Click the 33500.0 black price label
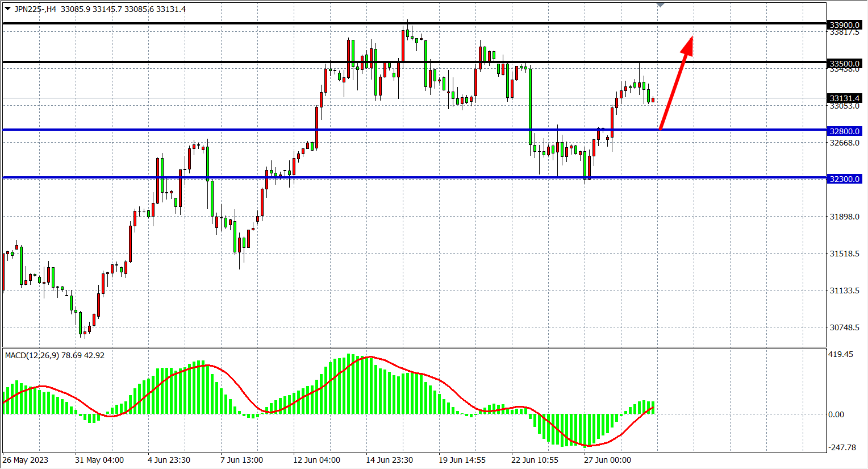The width and height of the screenshot is (868, 469). click(845, 64)
